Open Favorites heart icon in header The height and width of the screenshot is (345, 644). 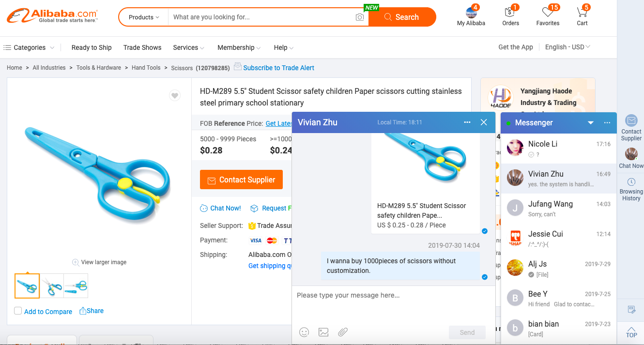[x=548, y=12]
